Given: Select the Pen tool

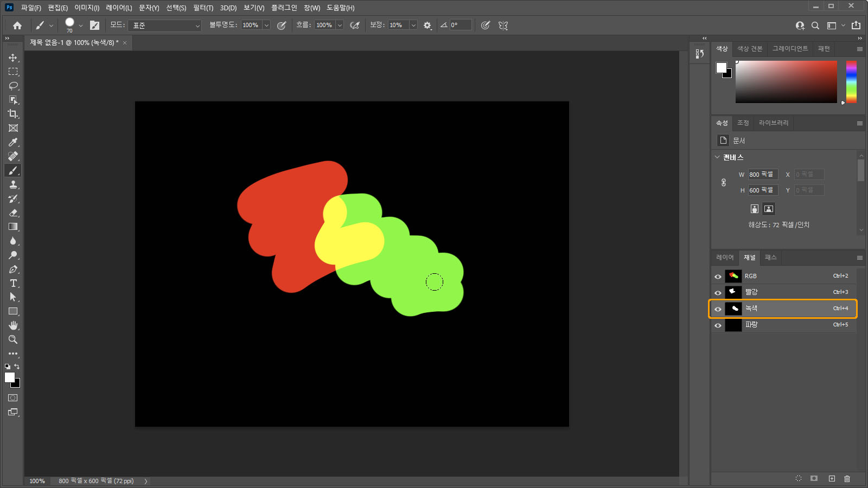Looking at the screenshot, I should [x=13, y=269].
